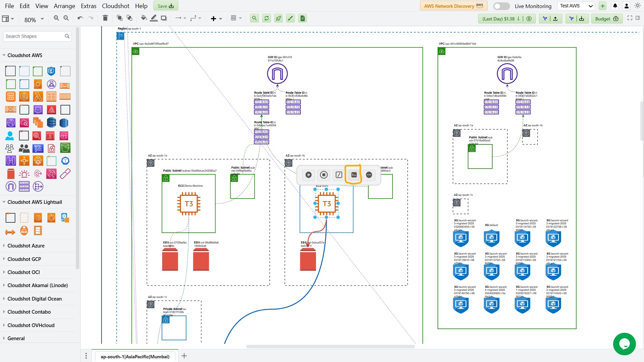Select the Lambda shape in sidebar

point(38,97)
